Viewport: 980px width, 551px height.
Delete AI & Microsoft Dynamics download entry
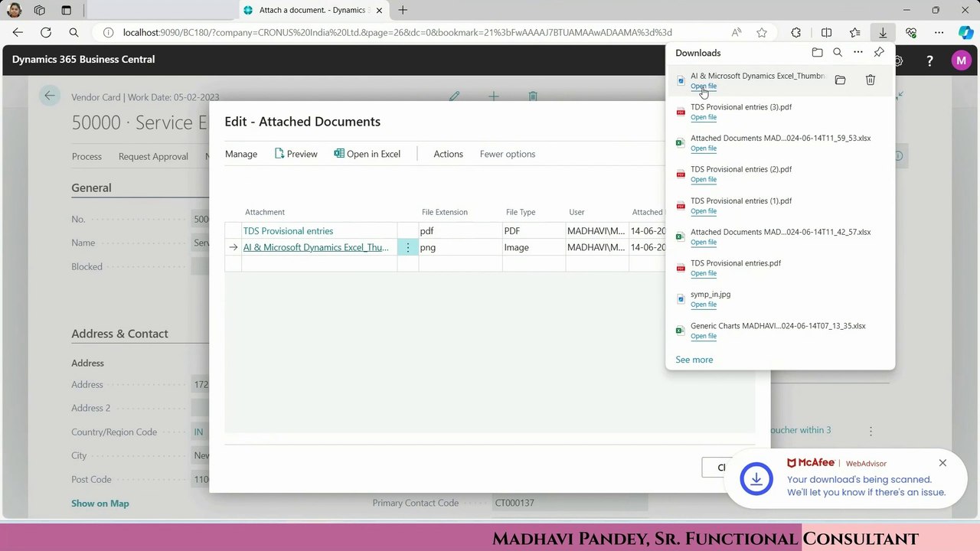[x=871, y=80]
